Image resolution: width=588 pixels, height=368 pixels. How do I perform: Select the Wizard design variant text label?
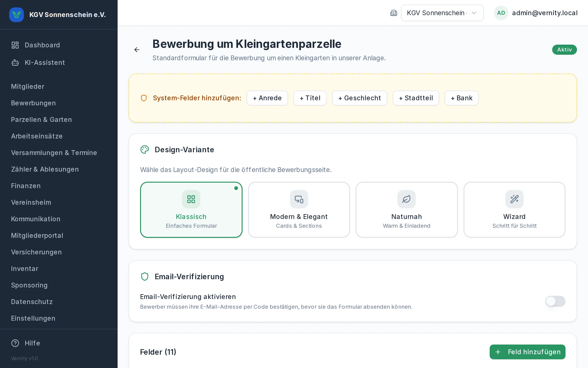pyautogui.click(x=514, y=217)
